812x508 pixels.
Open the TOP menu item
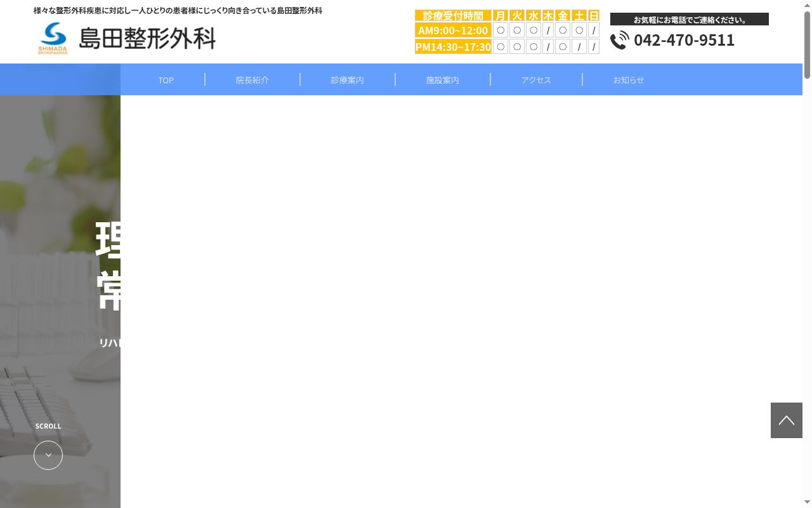166,80
